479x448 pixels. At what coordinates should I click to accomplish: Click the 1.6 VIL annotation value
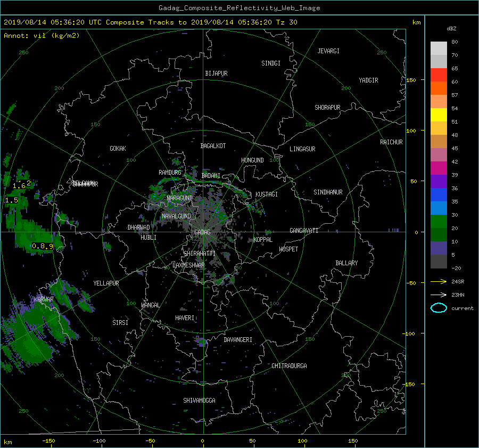pyautogui.click(x=19, y=186)
